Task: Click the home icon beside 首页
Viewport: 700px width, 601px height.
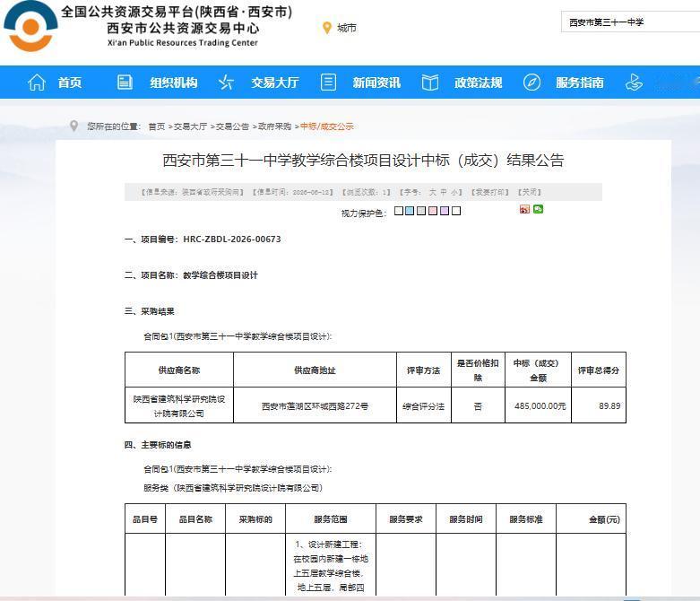Action: pyautogui.click(x=37, y=83)
